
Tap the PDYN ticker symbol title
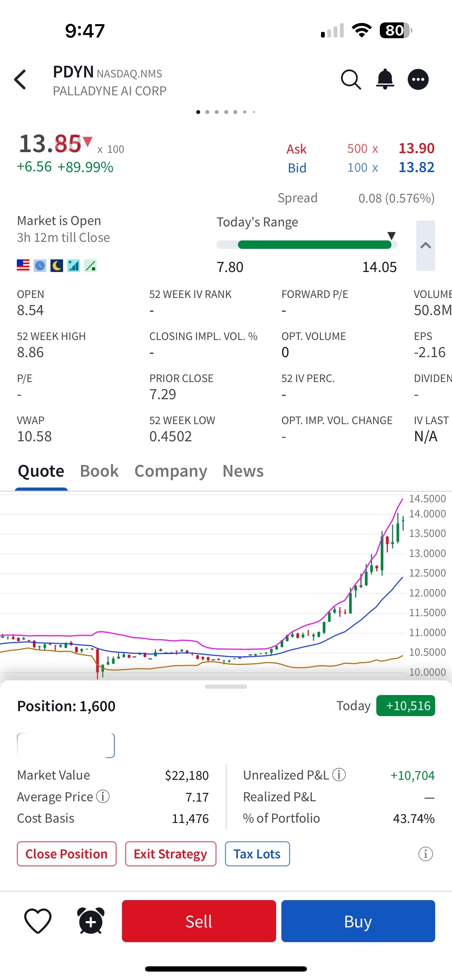click(73, 72)
